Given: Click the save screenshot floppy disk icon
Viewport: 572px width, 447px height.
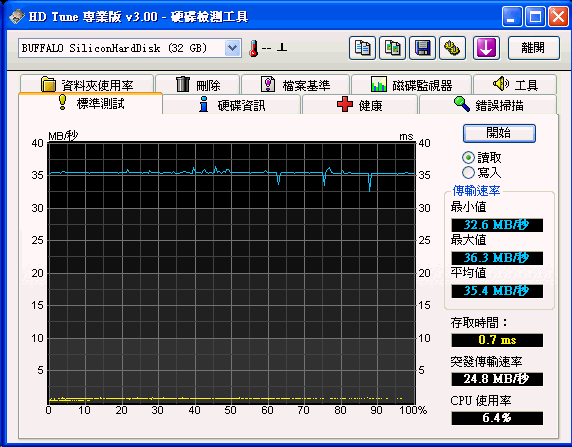Looking at the screenshot, I should click(x=422, y=48).
